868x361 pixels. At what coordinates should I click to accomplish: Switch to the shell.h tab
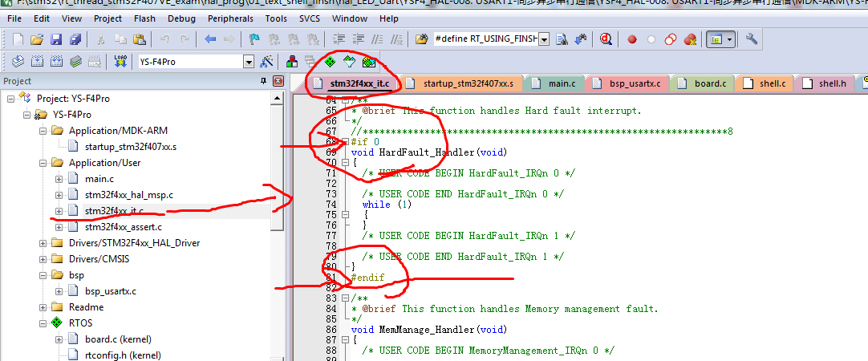coord(825,83)
